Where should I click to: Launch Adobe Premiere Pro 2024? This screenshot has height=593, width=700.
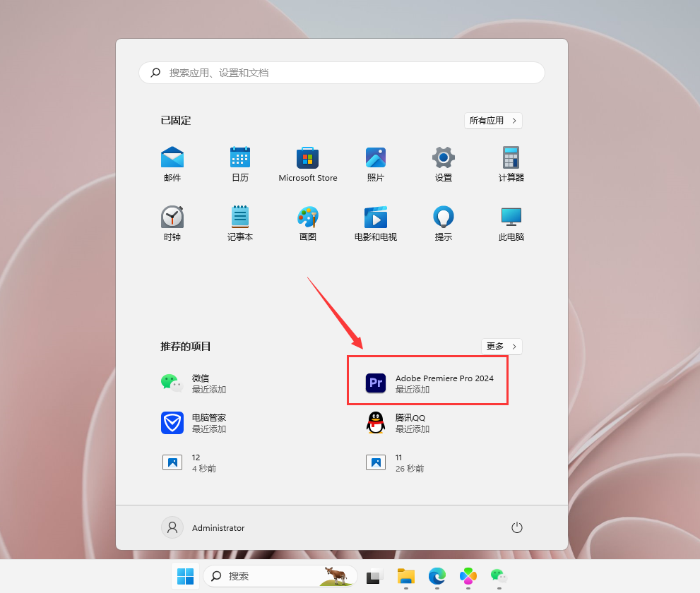[x=429, y=383]
